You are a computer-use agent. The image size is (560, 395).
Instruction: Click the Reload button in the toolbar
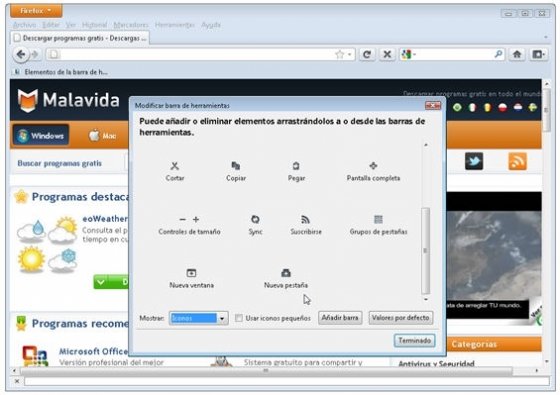click(367, 54)
